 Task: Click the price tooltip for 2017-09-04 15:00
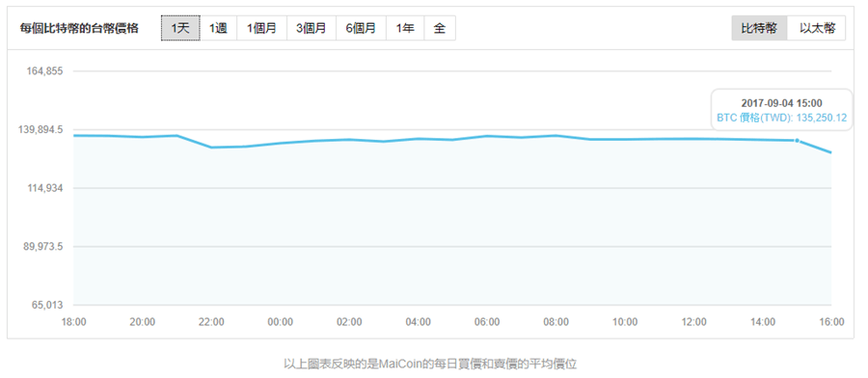[781, 110]
